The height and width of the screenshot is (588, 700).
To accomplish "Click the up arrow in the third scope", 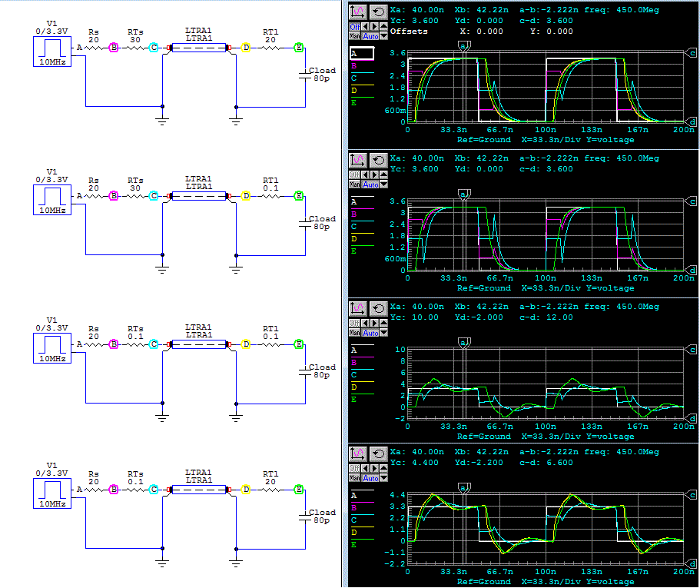I will pos(383,324).
